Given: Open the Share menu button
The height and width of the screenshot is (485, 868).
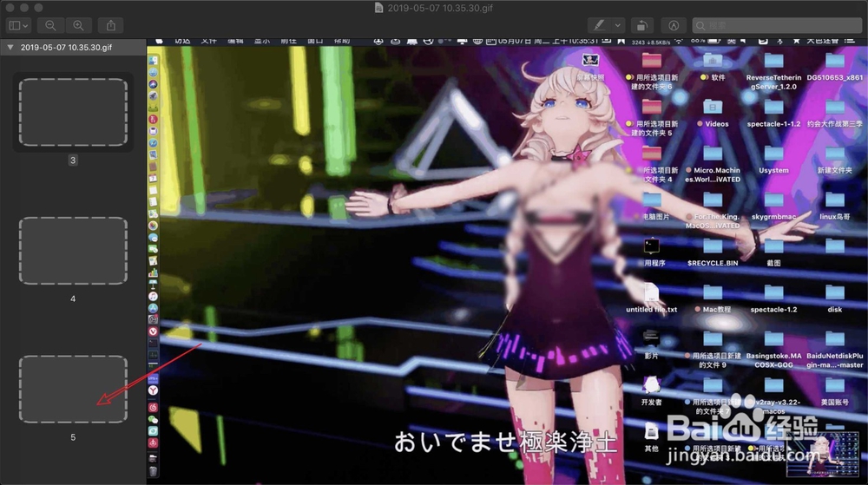Looking at the screenshot, I should coord(111,25).
